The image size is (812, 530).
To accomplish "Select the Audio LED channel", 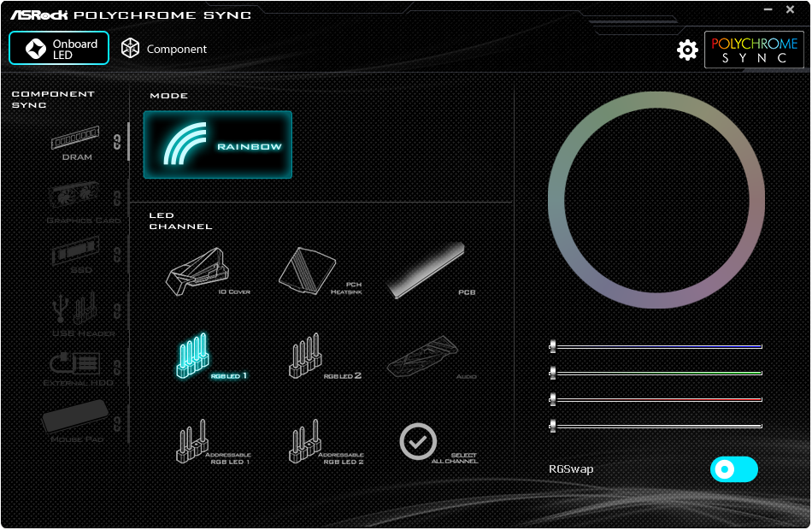I will point(432,357).
